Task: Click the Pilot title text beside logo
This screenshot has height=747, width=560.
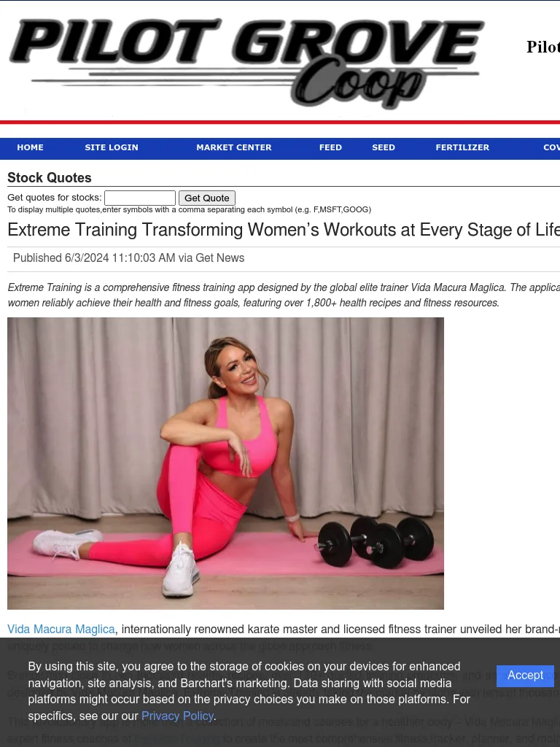Action: (542, 47)
